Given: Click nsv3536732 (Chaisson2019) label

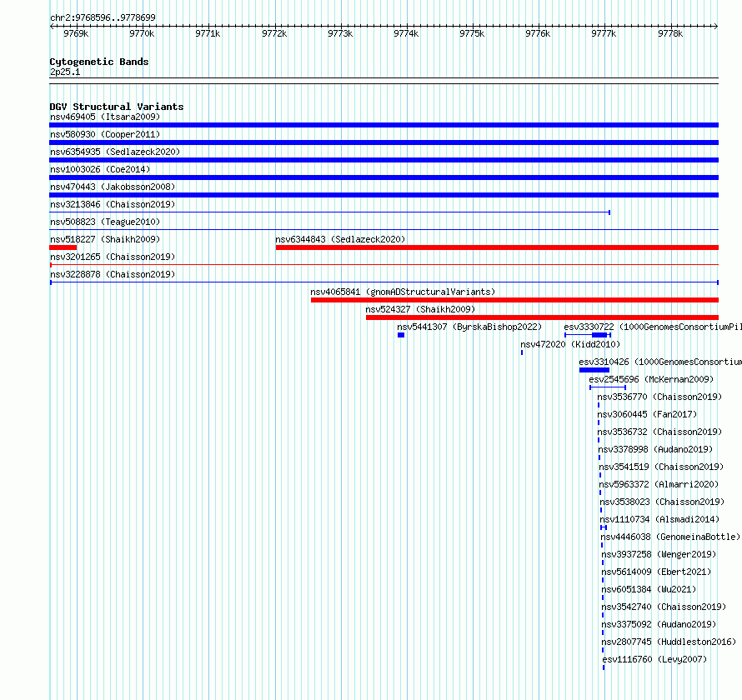Looking at the screenshot, I should 659,432.
